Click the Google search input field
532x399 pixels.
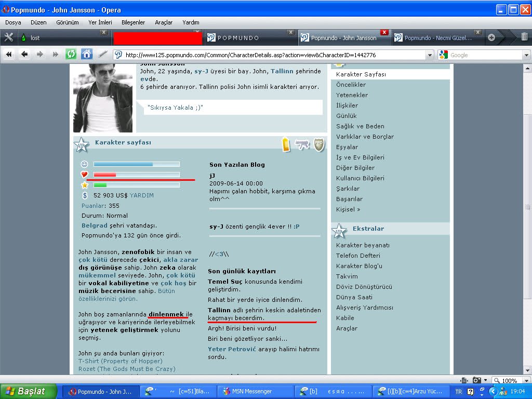[486, 55]
